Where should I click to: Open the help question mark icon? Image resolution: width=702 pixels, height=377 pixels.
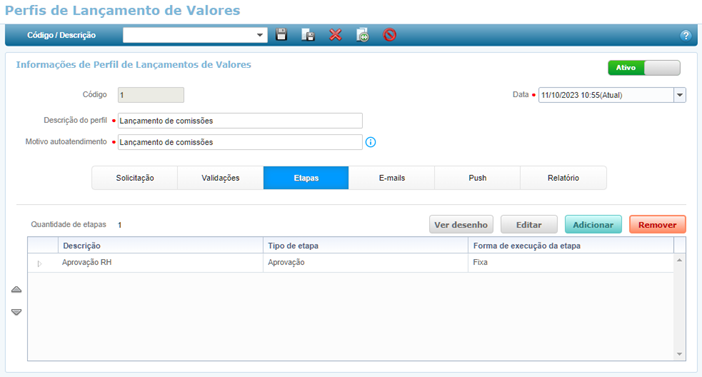685,35
